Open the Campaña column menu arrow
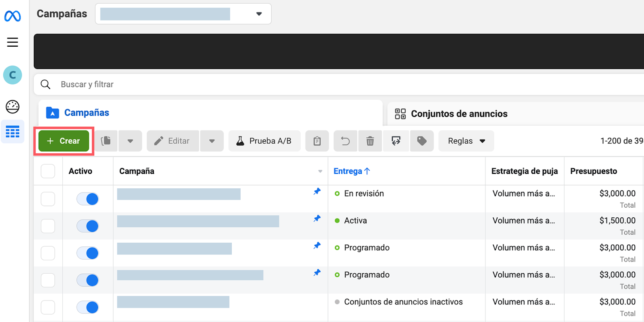Image resolution: width=644 pixels, height=322 pixels. tap(320, 171)
